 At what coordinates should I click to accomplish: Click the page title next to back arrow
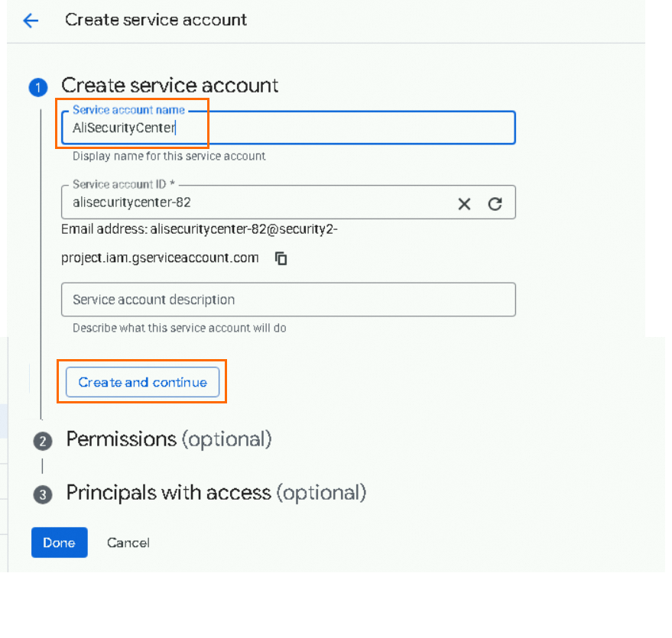(156, 20)
